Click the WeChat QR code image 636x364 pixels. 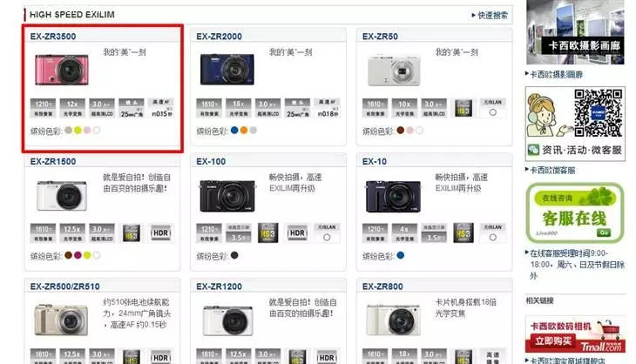(598, 112)
